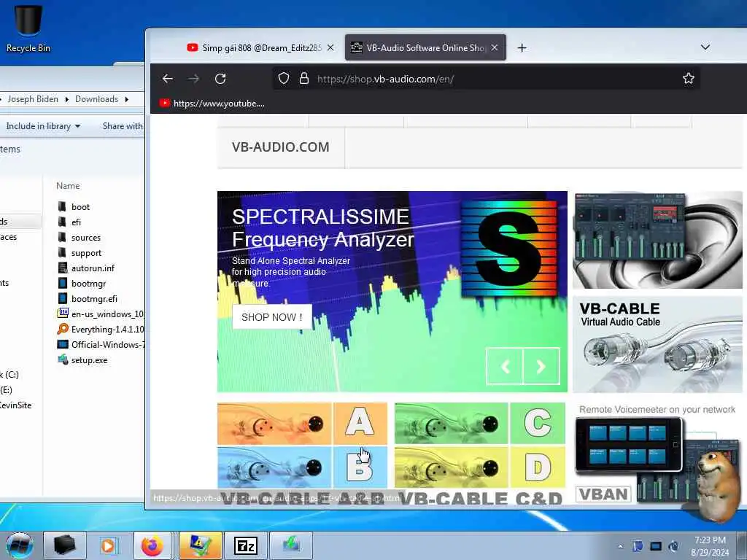747x560 pixels.
Task: Click the Firefox forward arrow
Action: (x=194, y=79)
